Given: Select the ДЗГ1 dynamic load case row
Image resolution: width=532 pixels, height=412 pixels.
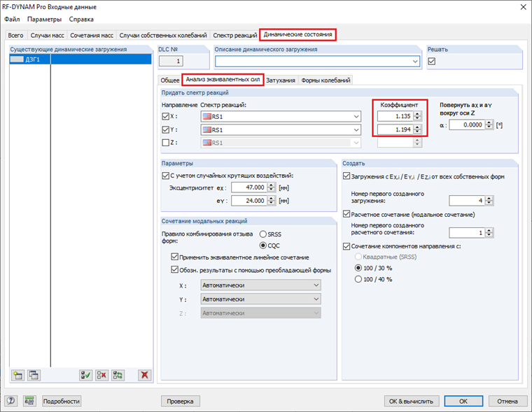Looking at the screenshot, I should click(80, 59).
